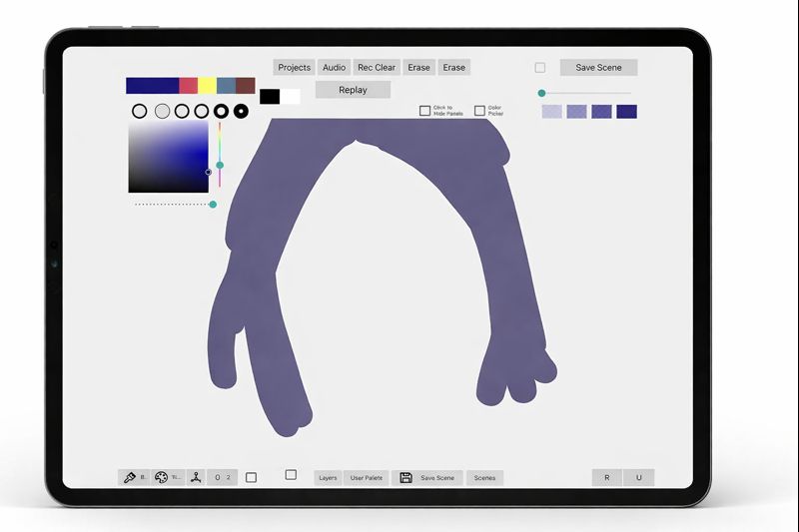Open the Layers panel
The height and width of the screenshot is (532, 799).
tap(328, 478)
